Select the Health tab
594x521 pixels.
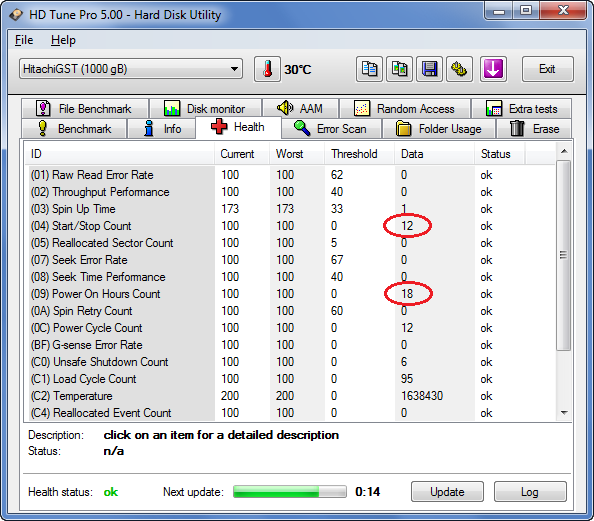pos(238,127)
